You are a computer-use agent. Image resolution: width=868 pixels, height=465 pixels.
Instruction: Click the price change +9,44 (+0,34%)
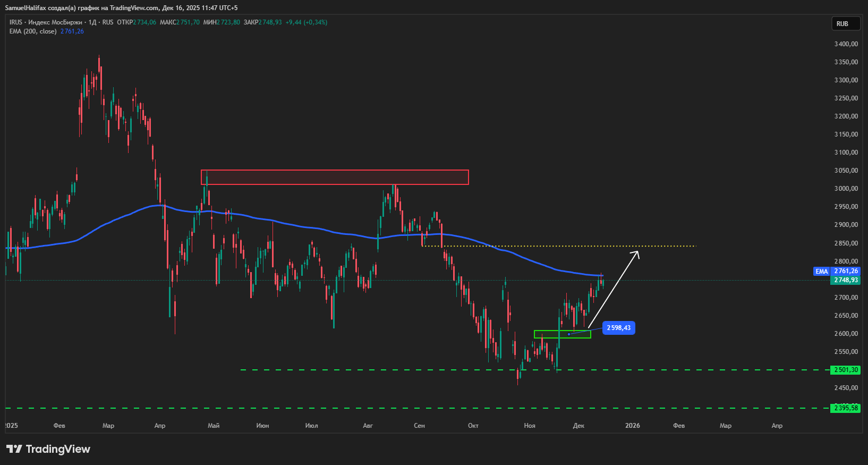click(x=307, y=22)
